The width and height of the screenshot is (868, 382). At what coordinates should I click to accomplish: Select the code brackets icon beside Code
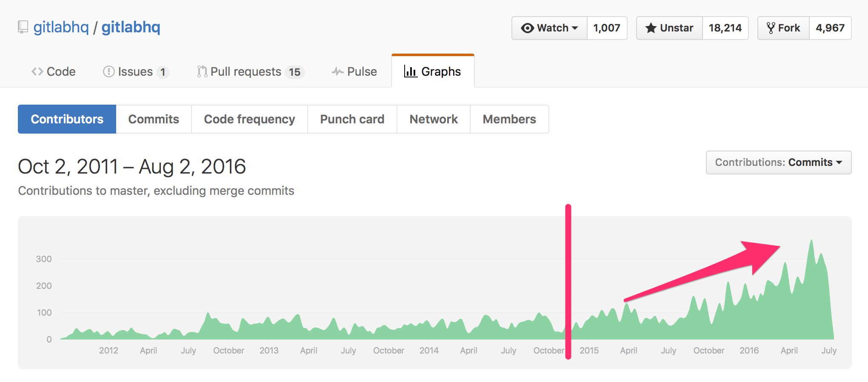(37, 71)
